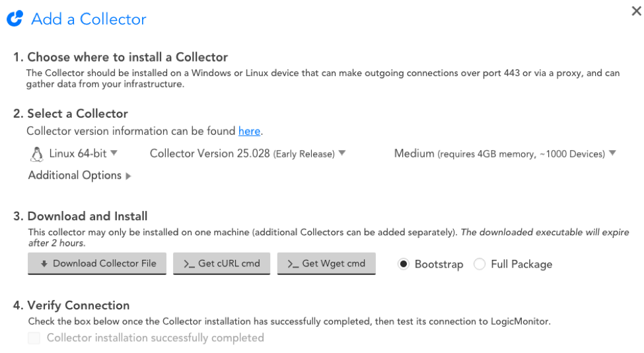Close the Add a Collector dialog
This screenshot has width=644, height=353.
click(636, 11)
